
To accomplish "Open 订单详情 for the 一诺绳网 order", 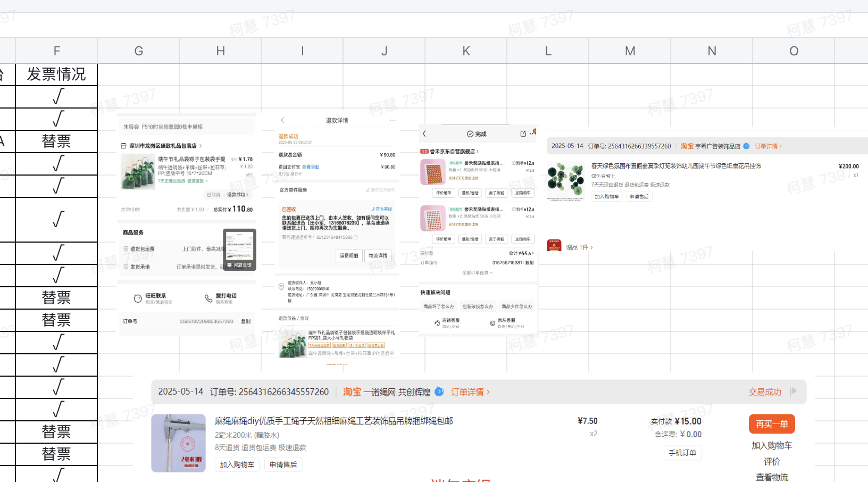I will [471, 392].
